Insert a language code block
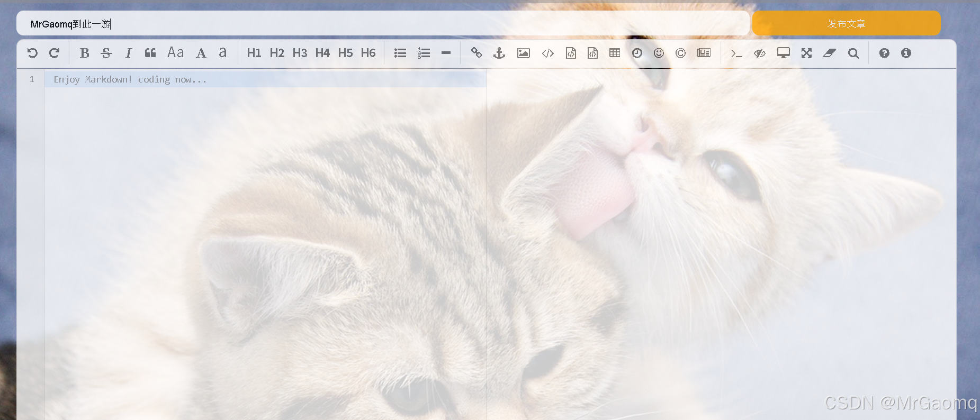Screen dimensions: 980x420 [x=592, y=53]
